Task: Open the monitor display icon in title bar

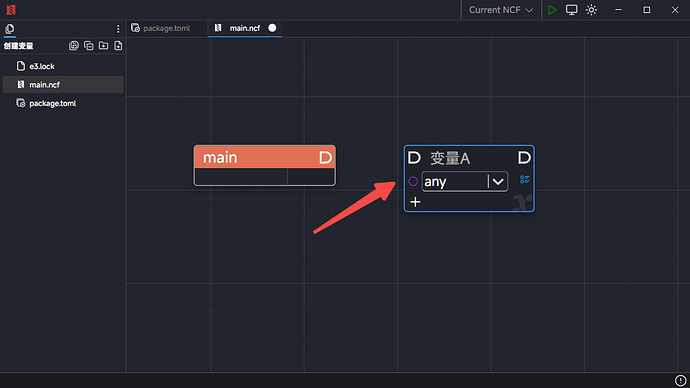Action: [571, 10]
